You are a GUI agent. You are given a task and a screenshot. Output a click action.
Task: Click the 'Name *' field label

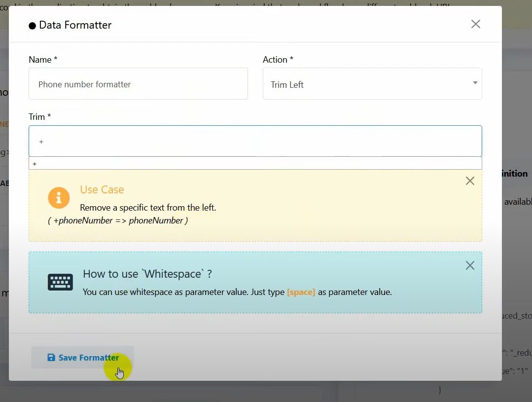[43, 60]
